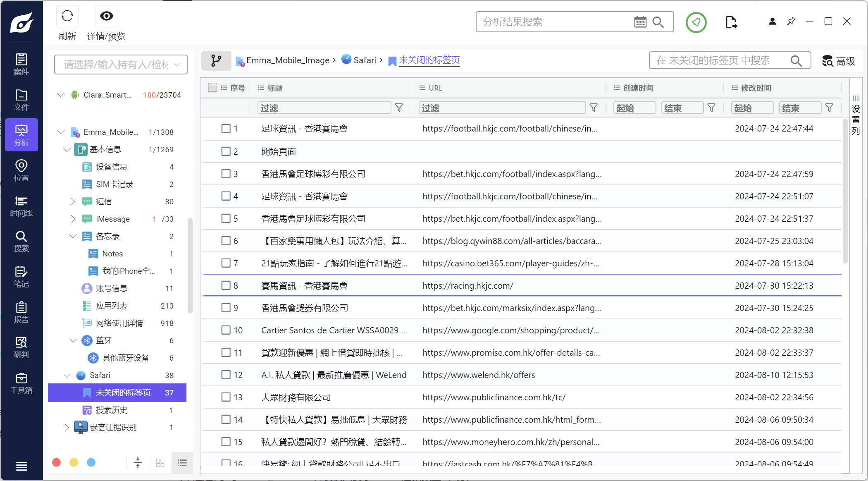Switch to grid view icon below tree

tap(160, 463)
